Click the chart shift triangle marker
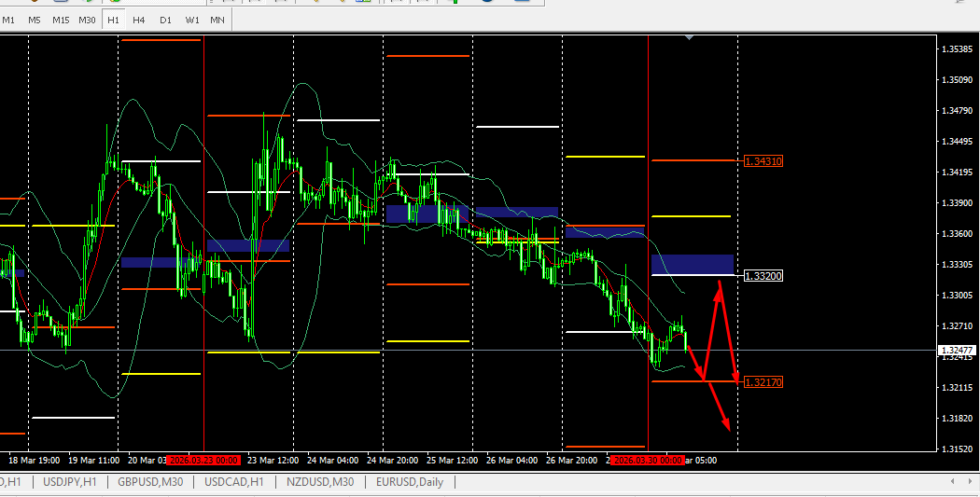980x497 pixels. 689,38
